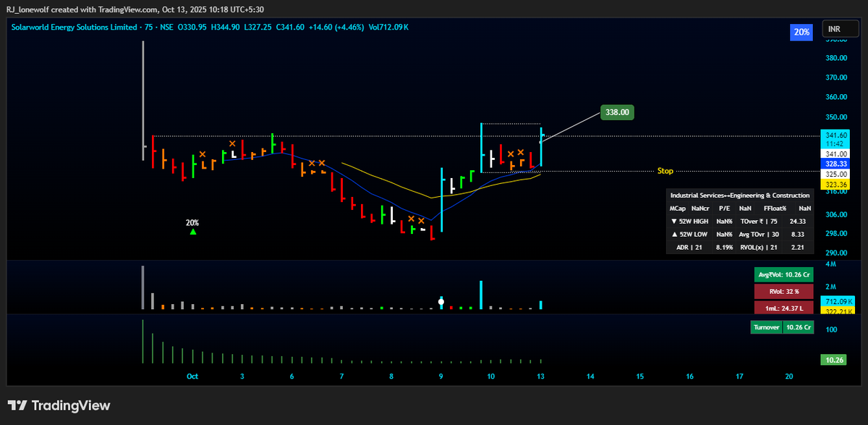The image size is (868, 425).
Task: Click the Oct date on time axis
Action: pos(192,376)
